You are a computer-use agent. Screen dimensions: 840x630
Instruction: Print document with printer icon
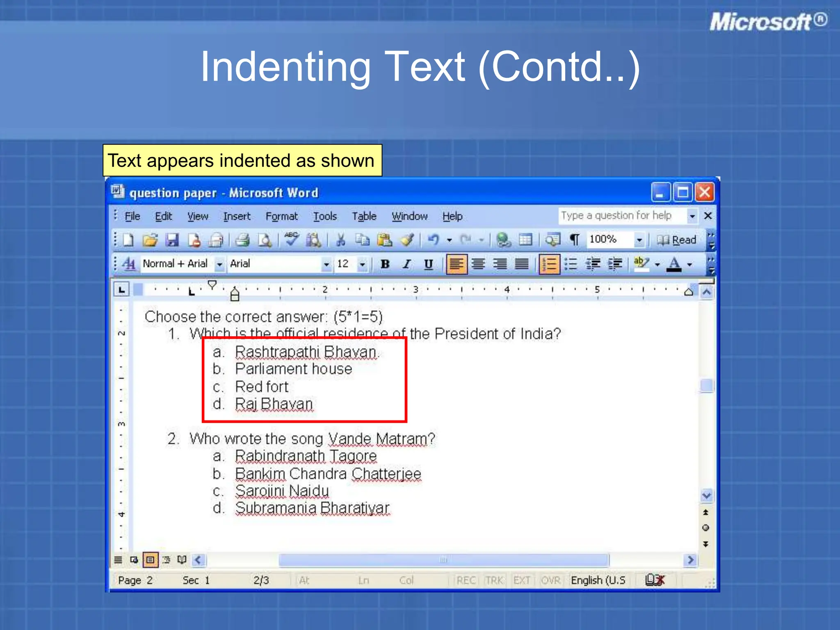pyautogui.click(x=242, y=240)
